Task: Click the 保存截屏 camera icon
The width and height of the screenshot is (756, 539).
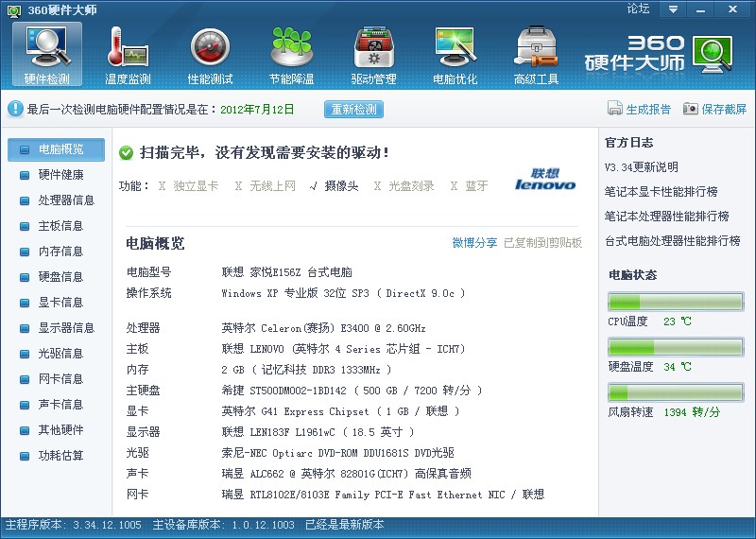Action: tap(691, 109)
